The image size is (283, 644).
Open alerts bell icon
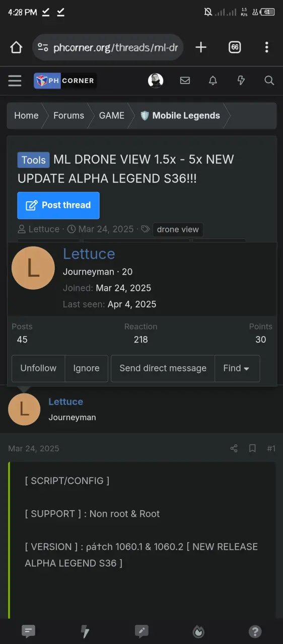coord(213,80)
